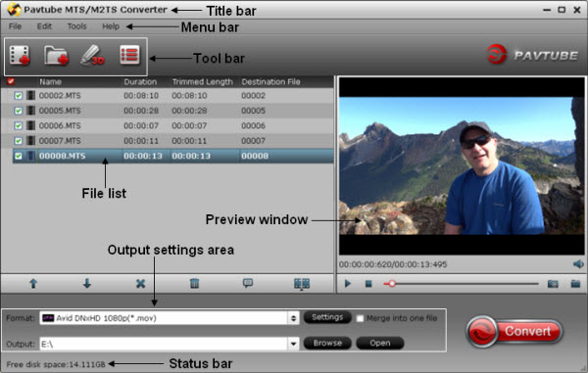Move selected file down with down arrow
588x373 pixels.
87,284
